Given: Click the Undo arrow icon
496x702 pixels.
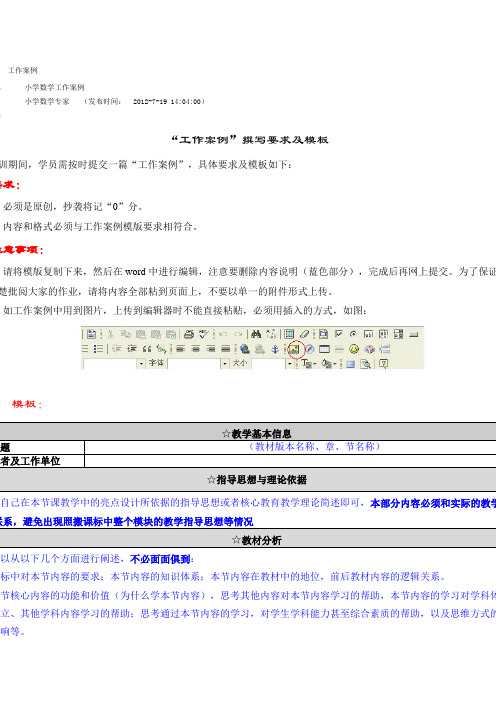Looking at the screenshot, I should 223,334.
